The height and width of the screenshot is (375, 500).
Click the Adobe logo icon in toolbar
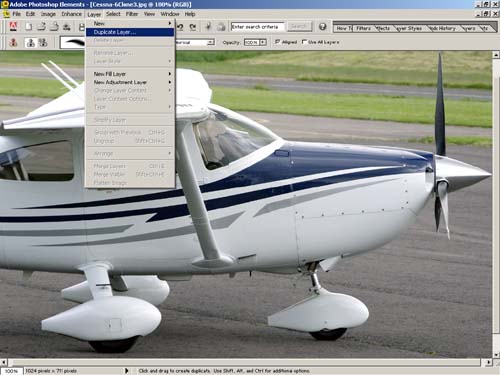coord(13,26)
